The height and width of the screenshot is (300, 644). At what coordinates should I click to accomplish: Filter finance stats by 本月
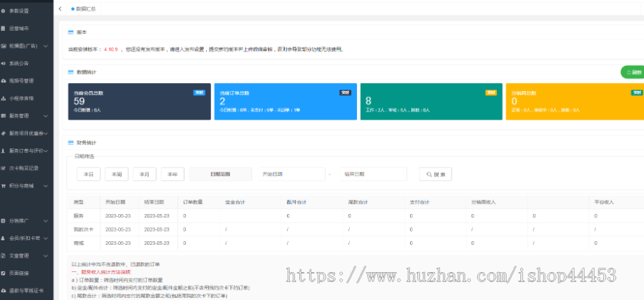tap(145, 174)
